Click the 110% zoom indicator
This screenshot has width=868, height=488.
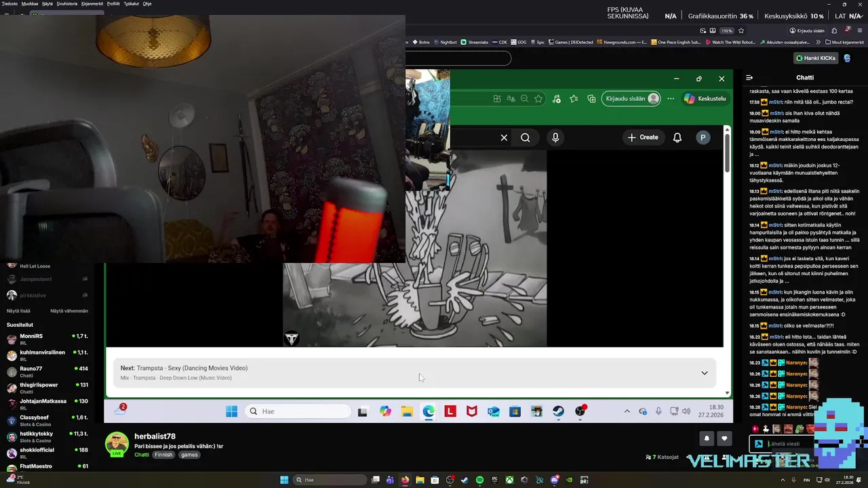[x=726, y=30]
